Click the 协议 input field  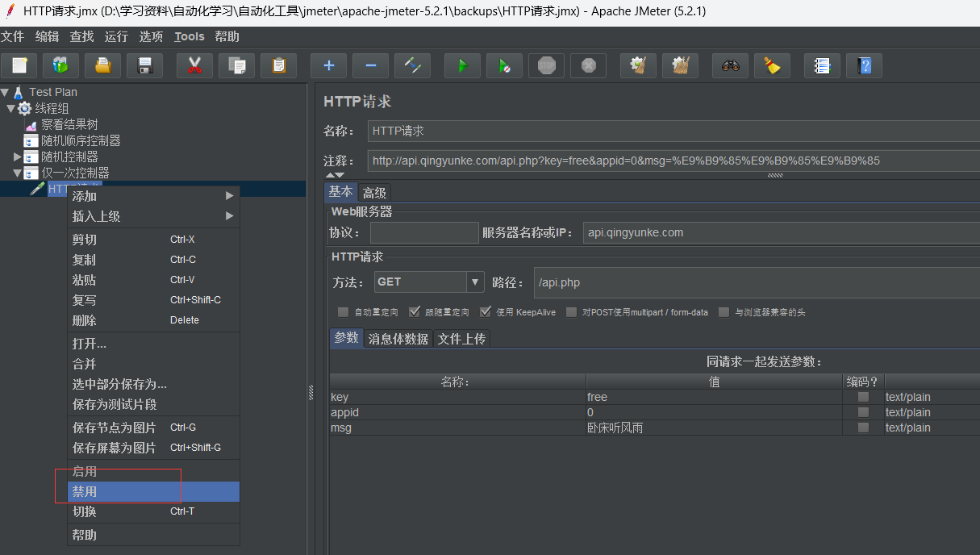click(424, 233)
